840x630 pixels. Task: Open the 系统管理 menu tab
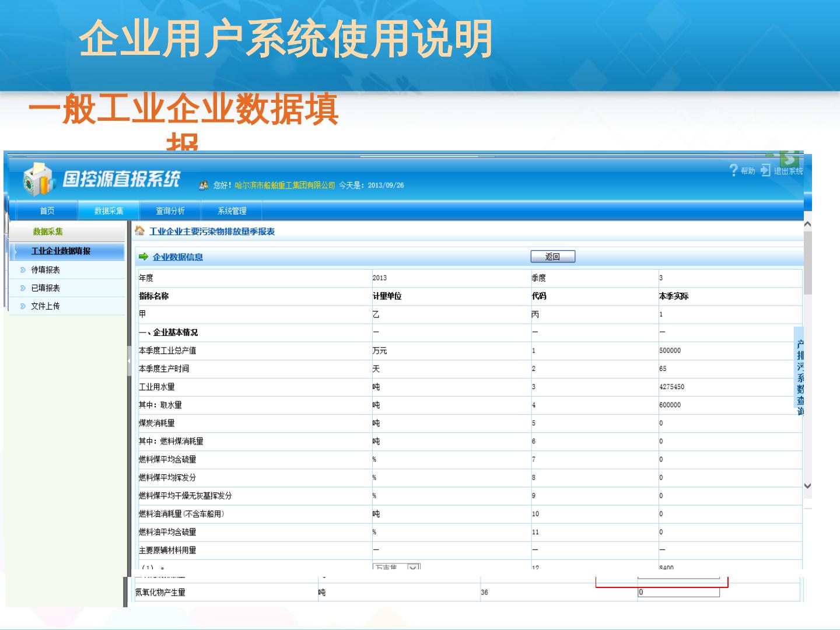(232, 211)
